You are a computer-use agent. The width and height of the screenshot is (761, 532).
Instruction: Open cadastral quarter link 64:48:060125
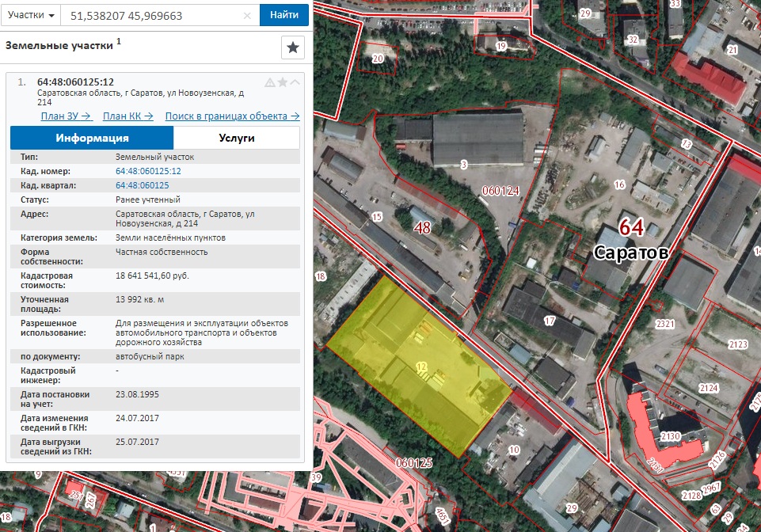[143, 185]
